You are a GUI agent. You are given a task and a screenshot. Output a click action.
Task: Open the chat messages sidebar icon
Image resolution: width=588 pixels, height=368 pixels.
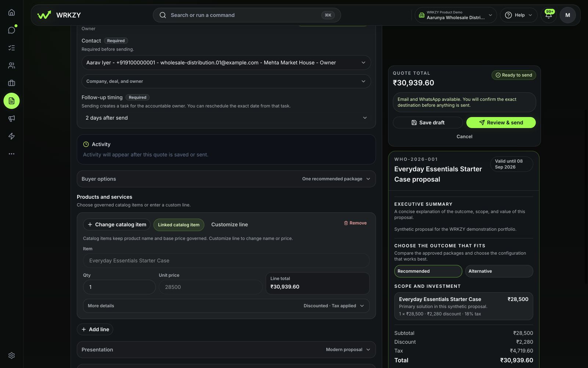pyautogui.click(x=11, y=30)
